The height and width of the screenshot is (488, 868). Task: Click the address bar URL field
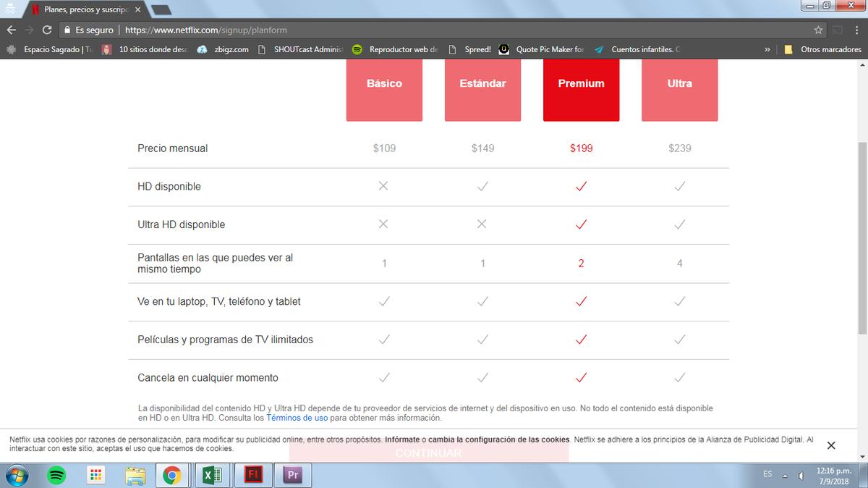434,30
